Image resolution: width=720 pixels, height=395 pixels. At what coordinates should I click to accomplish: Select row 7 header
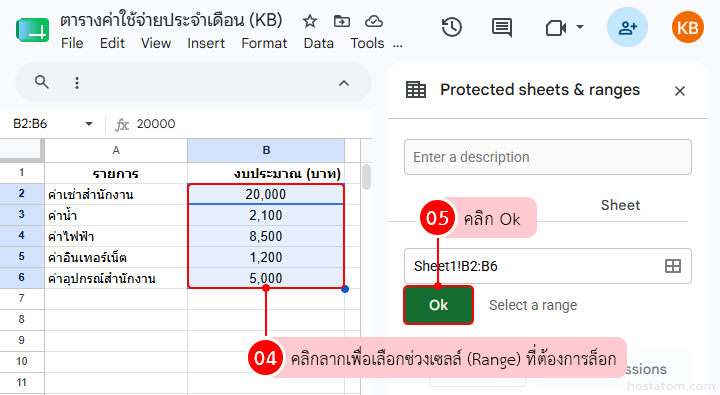pos(22,299)
